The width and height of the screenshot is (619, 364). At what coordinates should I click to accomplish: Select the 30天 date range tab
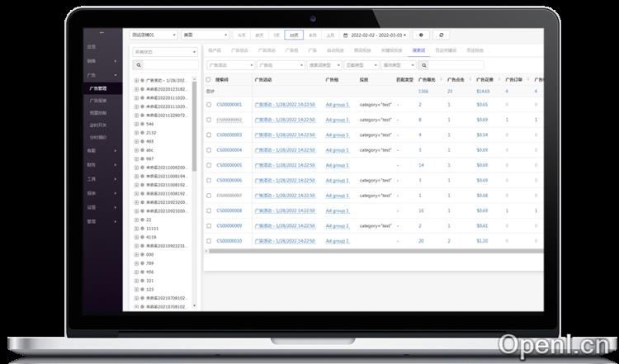pyautogui.click(x=294, y=35)
